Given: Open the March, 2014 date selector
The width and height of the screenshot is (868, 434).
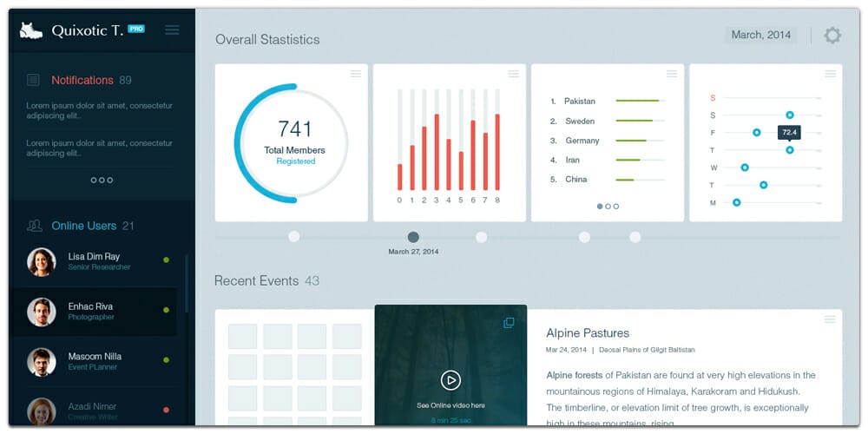Looking at the screenshot, I should pos(761,35).
